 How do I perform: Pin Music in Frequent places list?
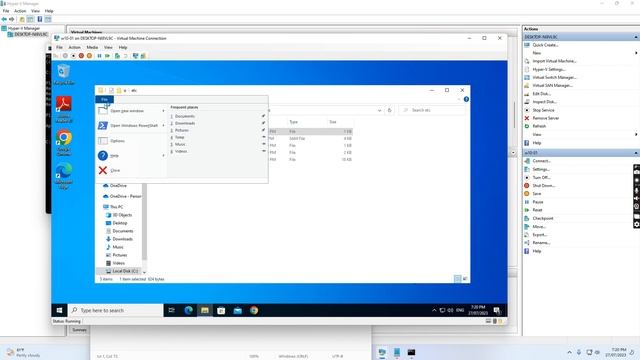pos(264,144)
